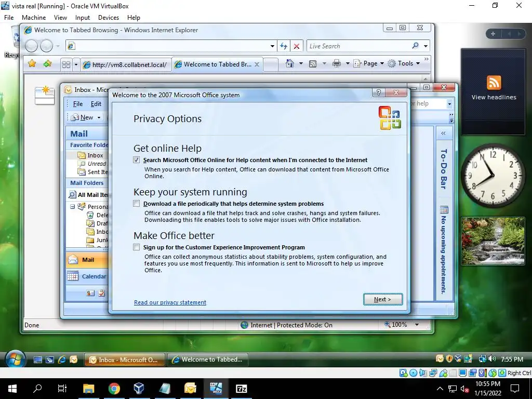The image size is (532, 399).
Task: Click the Live Search input box
Action: 359,46
